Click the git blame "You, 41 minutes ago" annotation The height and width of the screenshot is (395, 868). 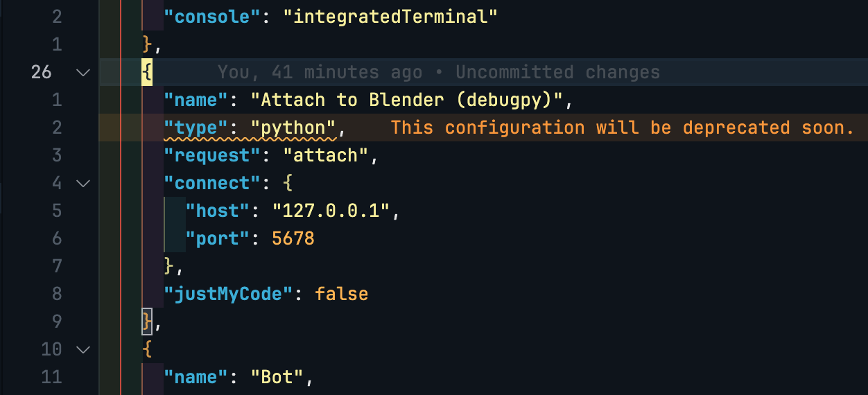319,72
